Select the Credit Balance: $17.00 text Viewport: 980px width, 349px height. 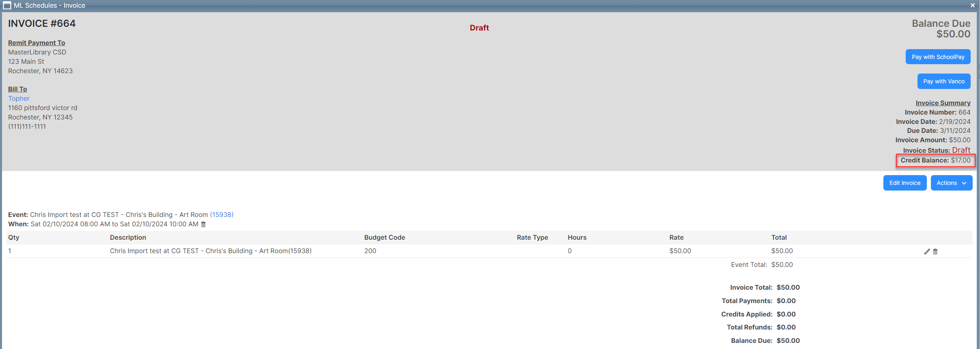(x=935, y=160)
